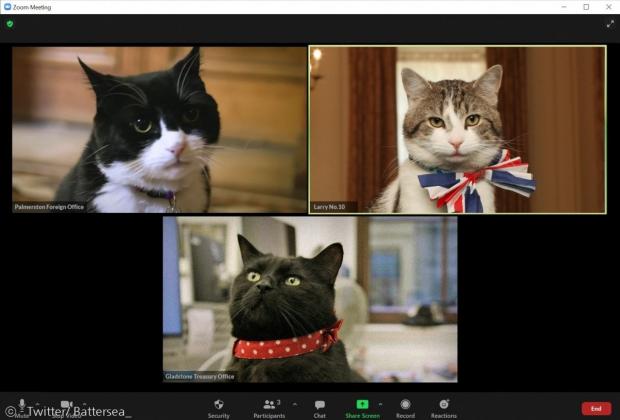Select Gladstone Treasury Office video tile
Image resolution: width=620 pixels, height=420 pixels.
tap(310, 299)
